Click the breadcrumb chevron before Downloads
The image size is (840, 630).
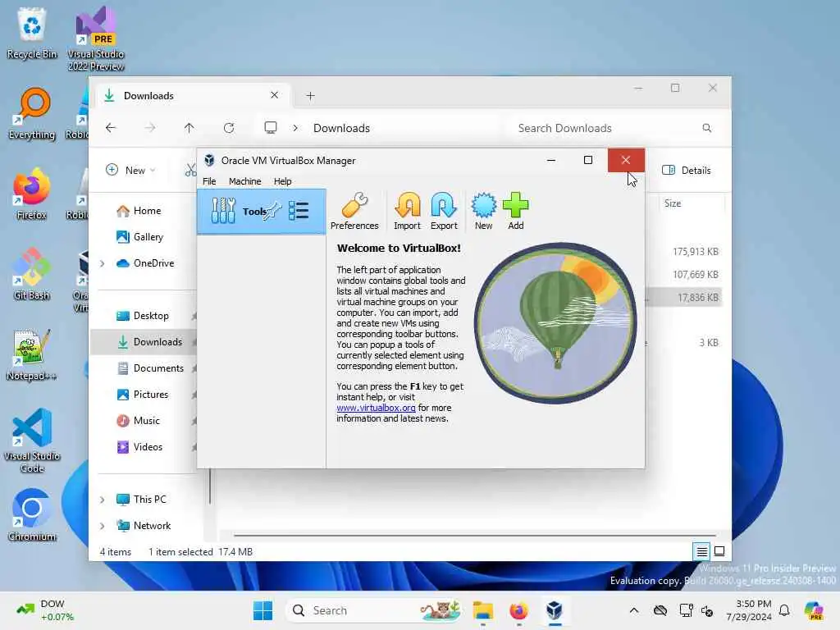[x=295, y=128]
